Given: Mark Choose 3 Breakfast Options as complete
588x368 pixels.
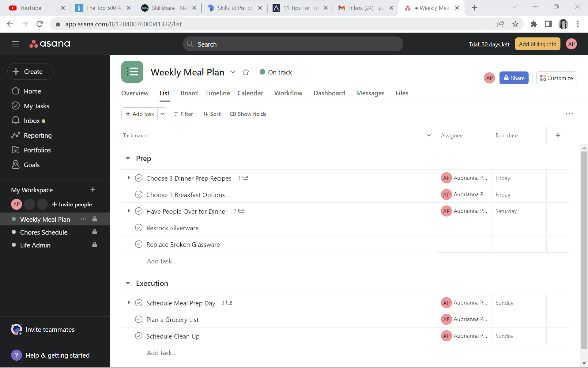Looking at the screenshot, I should click(139, 194).
